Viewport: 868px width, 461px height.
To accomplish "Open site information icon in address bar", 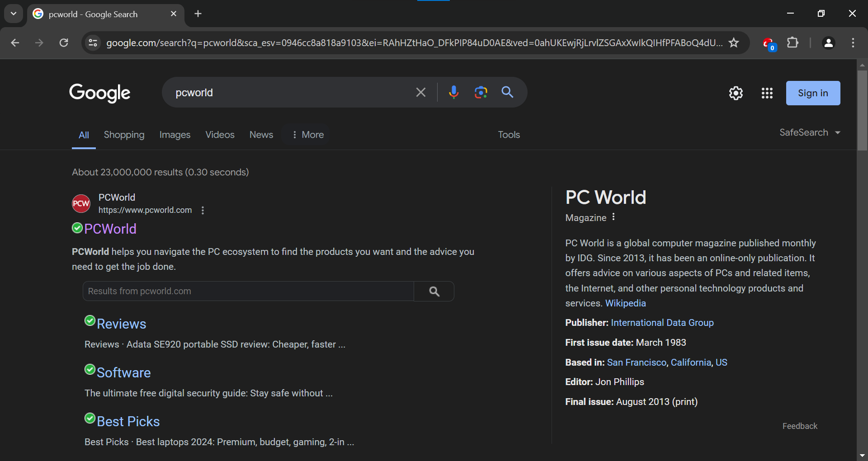I will [93, 43].
